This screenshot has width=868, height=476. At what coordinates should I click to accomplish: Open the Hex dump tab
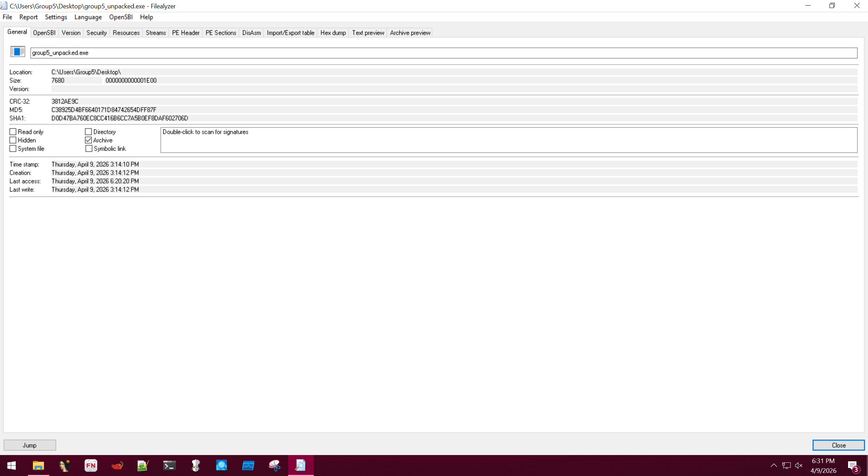[333, 33]
